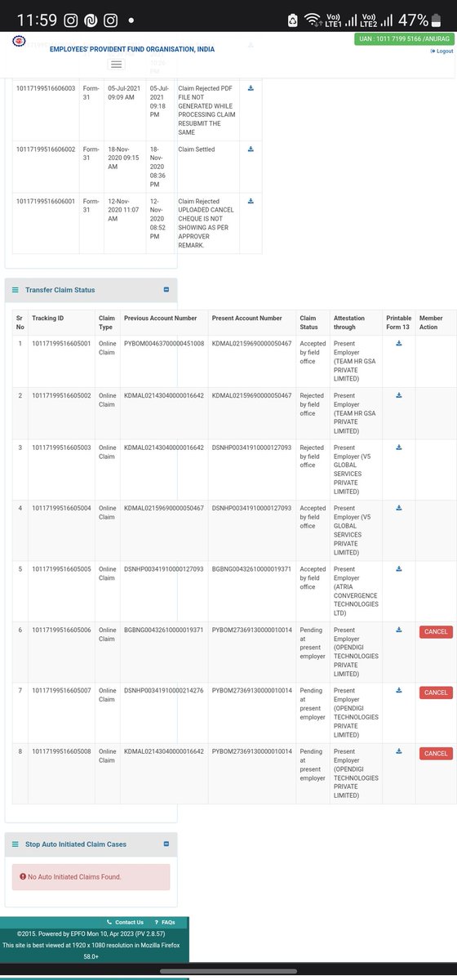
Task: Select form 31 claim ID 10117199516606003
Action: [x=46, y=87]
